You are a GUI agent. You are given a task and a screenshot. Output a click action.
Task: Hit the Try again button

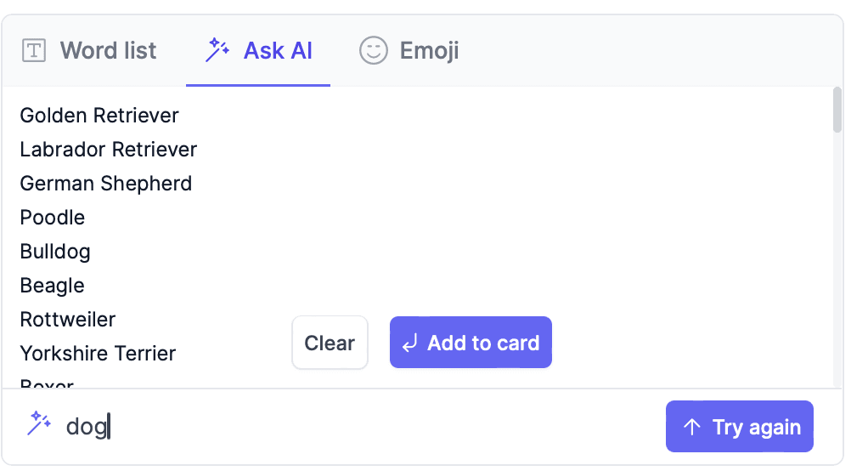(x=739, y=427)
